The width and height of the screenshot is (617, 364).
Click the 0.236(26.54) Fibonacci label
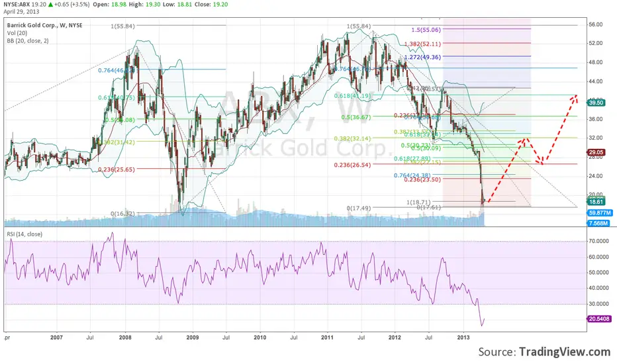tap(353, 165)
